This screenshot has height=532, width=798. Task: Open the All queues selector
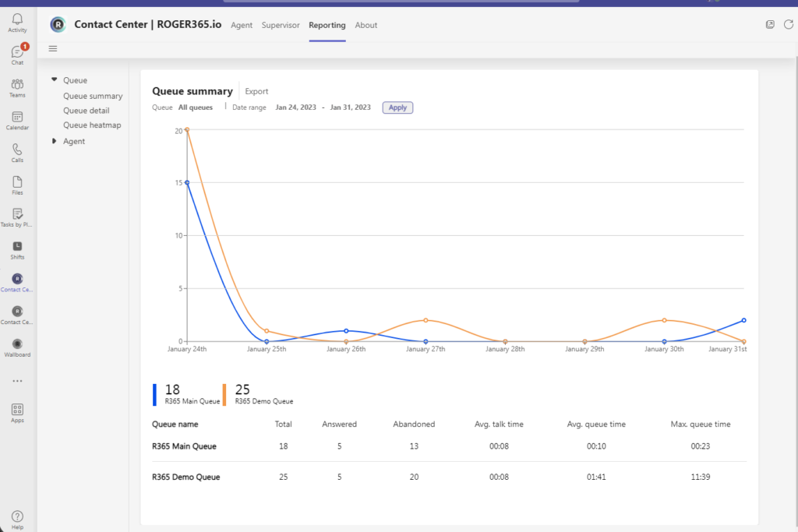[x=195, y=107]
